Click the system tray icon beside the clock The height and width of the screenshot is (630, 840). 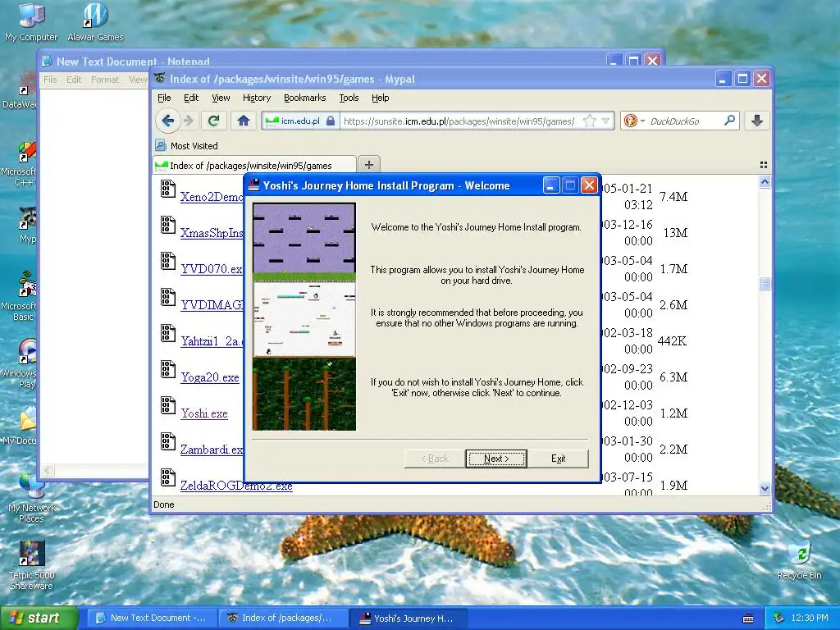(x=779, y=619)
